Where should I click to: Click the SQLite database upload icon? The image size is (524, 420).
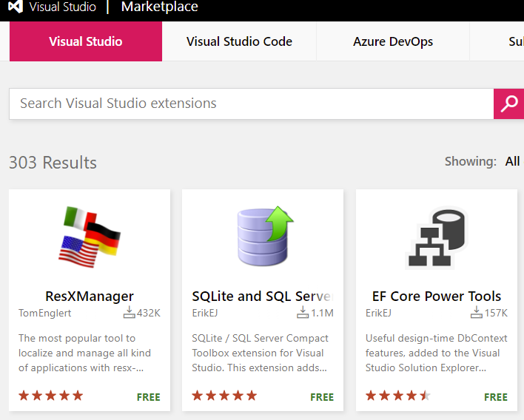(x=265, y=236)
